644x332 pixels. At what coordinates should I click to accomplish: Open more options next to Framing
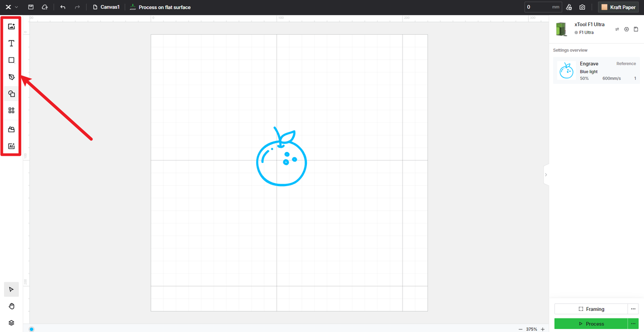click(x=633, y=309)
